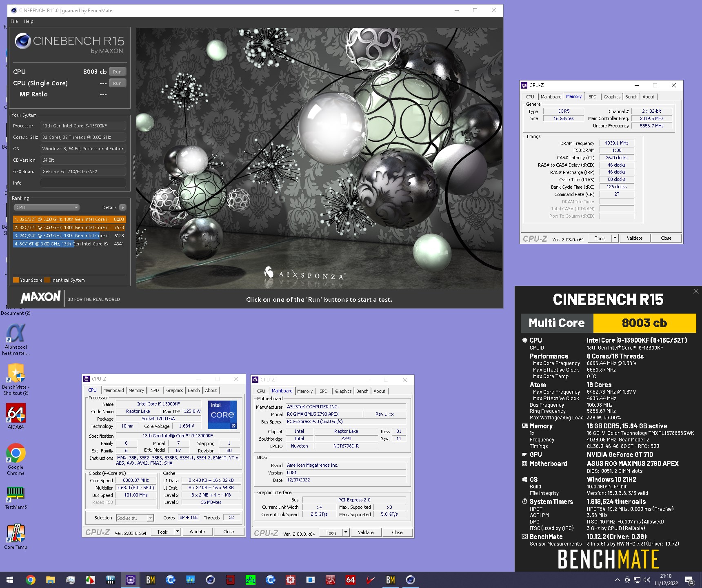
Task: Open the taskbar clock showing 21:10
Action: click(x=666, y=580)
